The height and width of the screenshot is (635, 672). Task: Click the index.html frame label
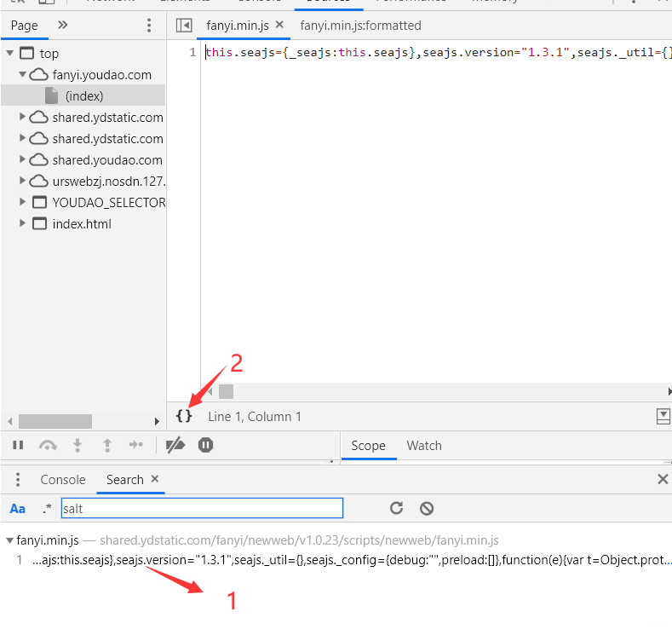pos(82,224)
